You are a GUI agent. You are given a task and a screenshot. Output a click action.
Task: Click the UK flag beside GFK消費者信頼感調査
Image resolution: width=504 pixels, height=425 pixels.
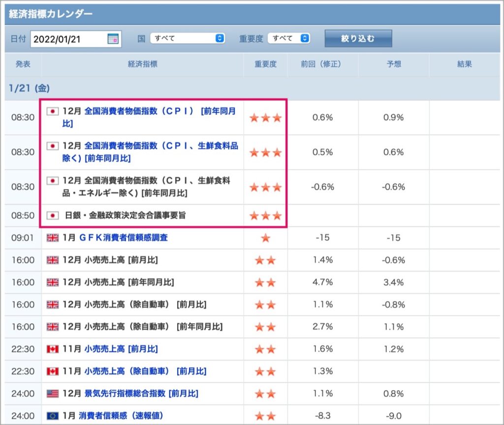[52, 238]
